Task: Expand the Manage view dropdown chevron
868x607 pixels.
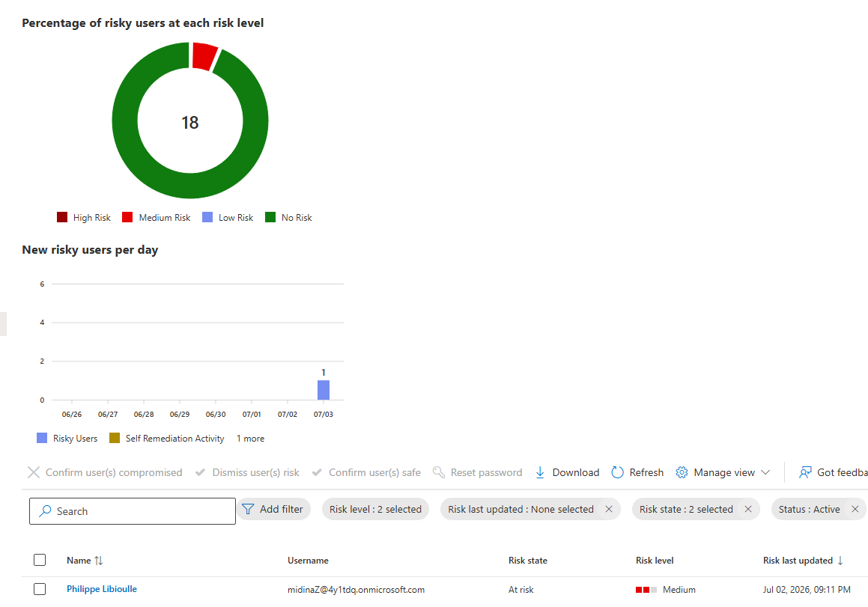Action: (765, 472)
